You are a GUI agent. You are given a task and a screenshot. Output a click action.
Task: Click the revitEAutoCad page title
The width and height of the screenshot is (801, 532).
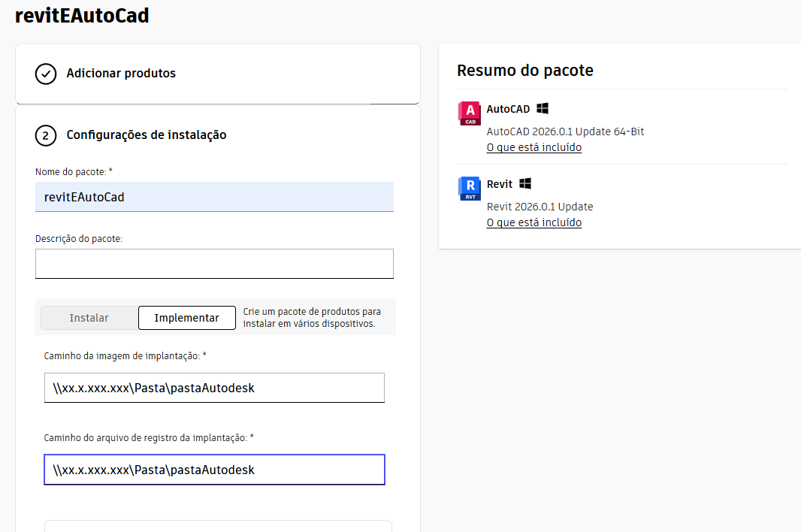coord(82,15)
